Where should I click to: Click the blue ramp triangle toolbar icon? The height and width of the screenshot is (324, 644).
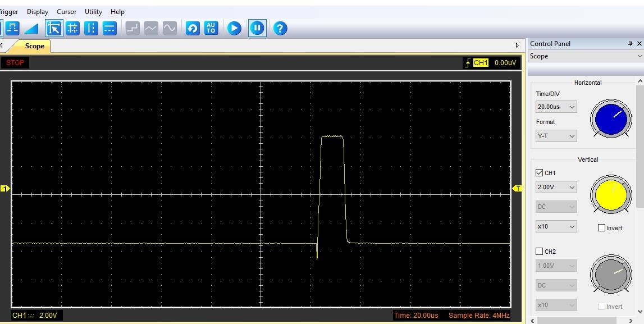coord(31,28)
